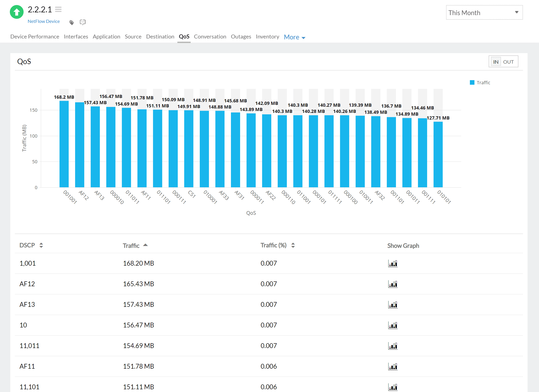The image size is (539, 392).
Task: Open the Source tab
Action: point(133,37)
